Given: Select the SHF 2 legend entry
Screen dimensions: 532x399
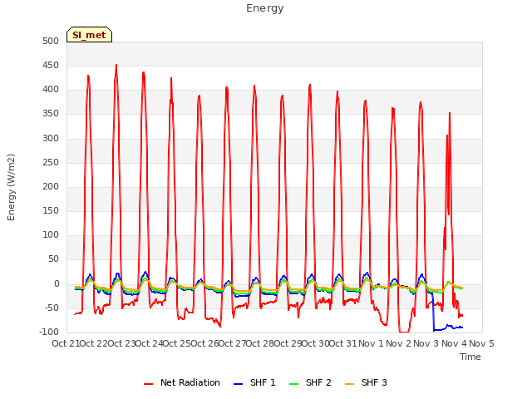Looking at the screenshot, I should [310, 382].
